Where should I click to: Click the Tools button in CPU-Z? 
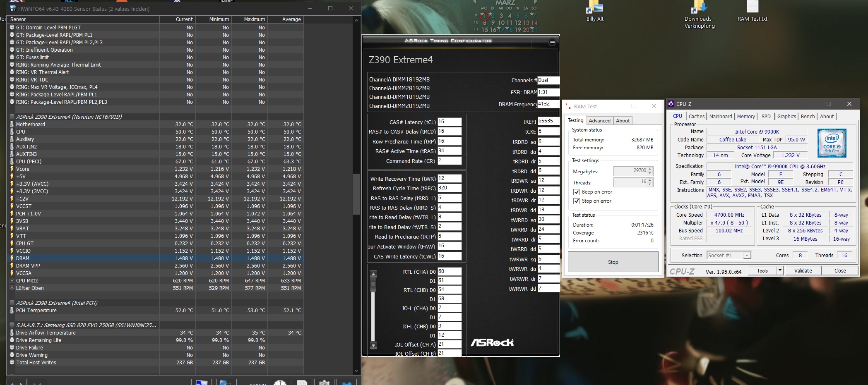[x=762, y=271]
